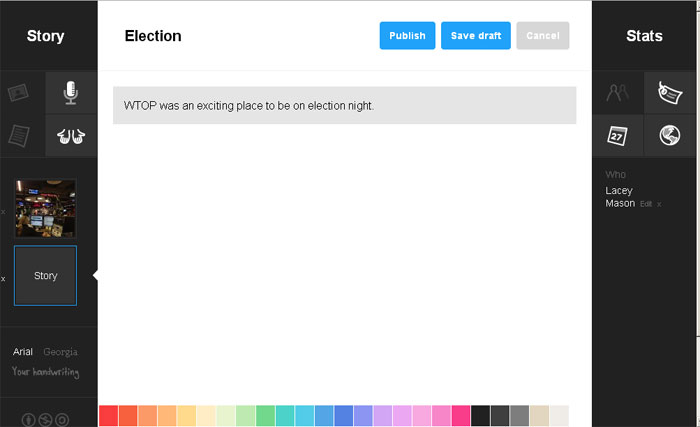Click Edit next to Lacey Mason
The width and height of the screenshot is (700, 427).
point(646,204)
